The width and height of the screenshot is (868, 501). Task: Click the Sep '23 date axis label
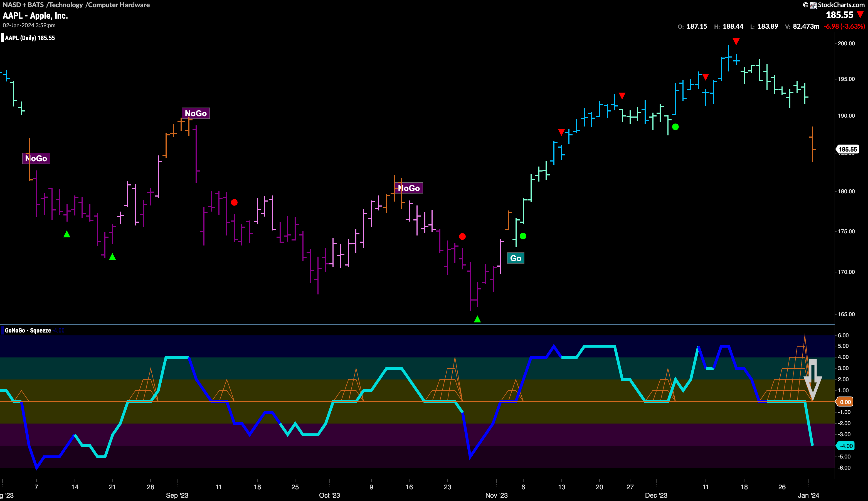coord(177,495)
